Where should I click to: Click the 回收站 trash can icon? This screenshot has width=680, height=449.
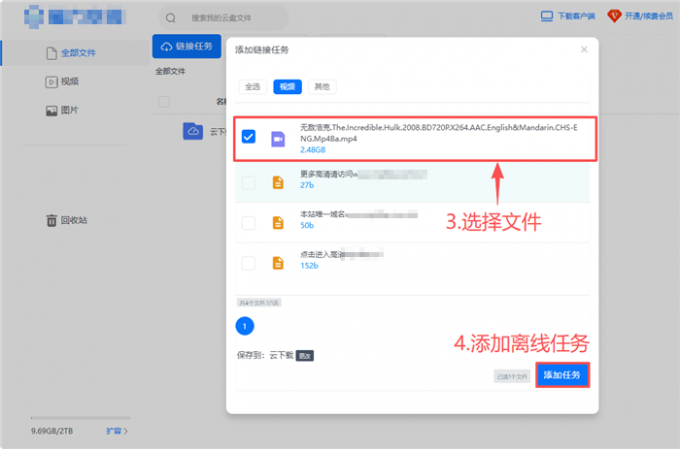[52, 220]
